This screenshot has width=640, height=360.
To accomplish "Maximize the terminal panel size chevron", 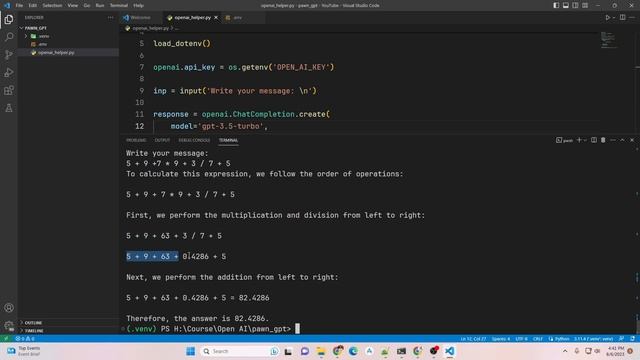I will pyautogui.click(x=622, y=140).
